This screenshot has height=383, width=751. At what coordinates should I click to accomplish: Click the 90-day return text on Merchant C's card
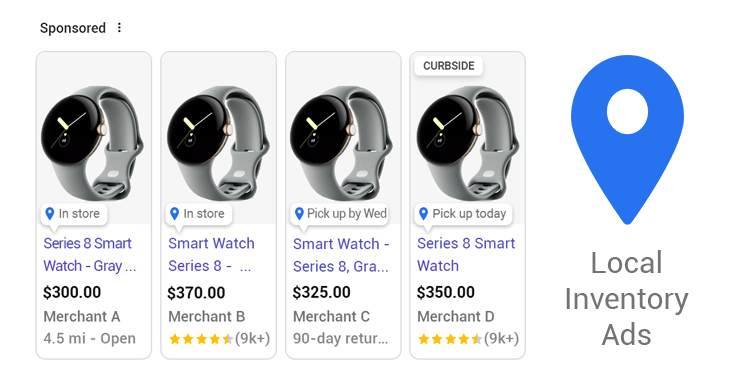click(x=341, y=338)
